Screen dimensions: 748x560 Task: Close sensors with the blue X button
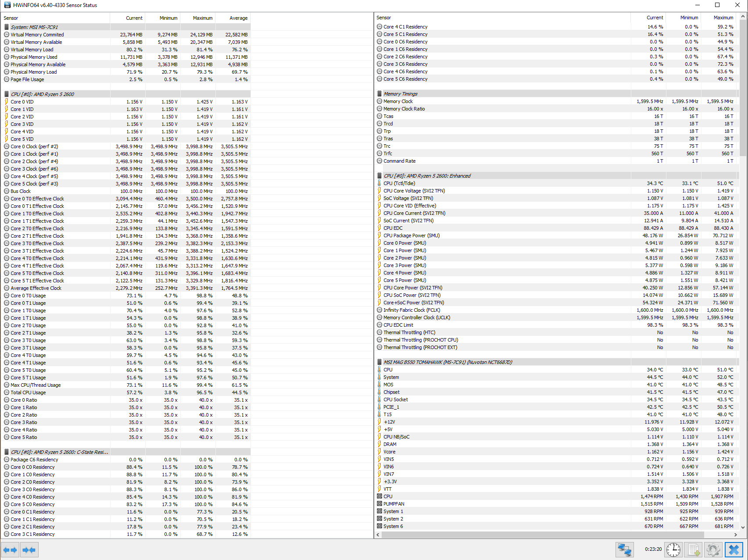click(734, 549)
